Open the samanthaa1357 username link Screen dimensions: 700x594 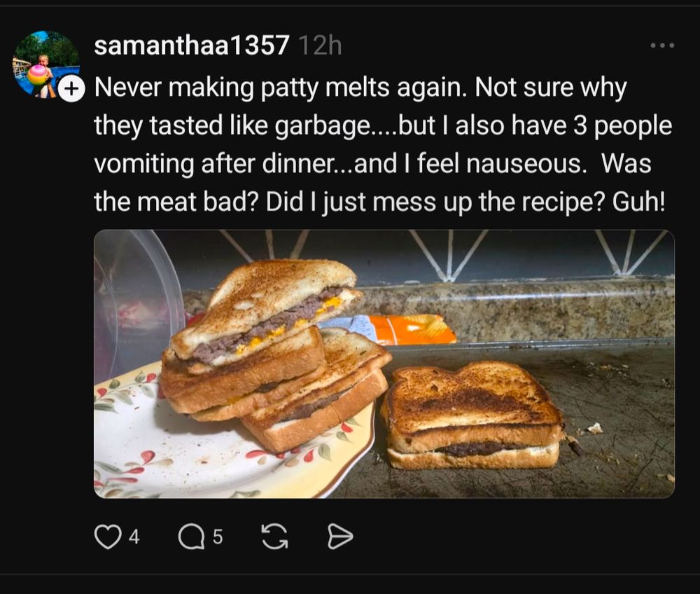(192, 45)
